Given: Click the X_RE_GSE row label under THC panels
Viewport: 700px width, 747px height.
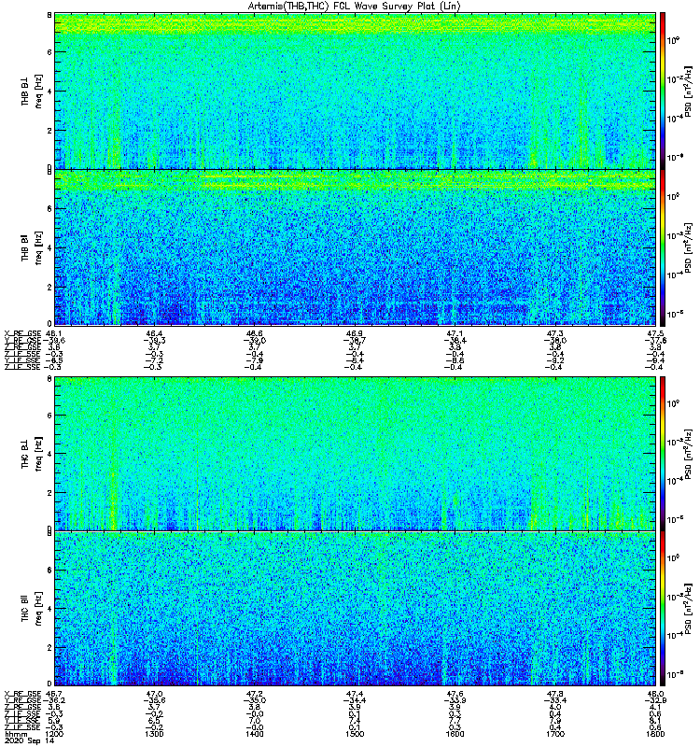Looking at the screenshot, I should (22, 694).
